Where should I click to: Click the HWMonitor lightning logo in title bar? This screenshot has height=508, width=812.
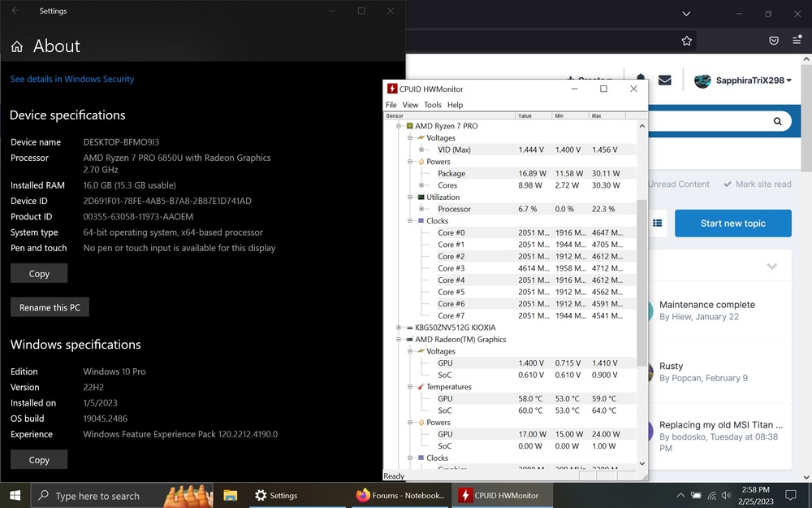(x=392, y=89)
